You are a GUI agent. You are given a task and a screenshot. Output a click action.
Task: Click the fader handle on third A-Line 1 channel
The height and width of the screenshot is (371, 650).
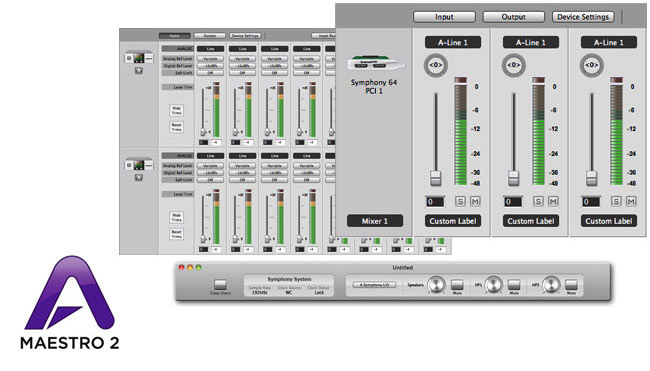pyautogui.click(x=592, y=178)
